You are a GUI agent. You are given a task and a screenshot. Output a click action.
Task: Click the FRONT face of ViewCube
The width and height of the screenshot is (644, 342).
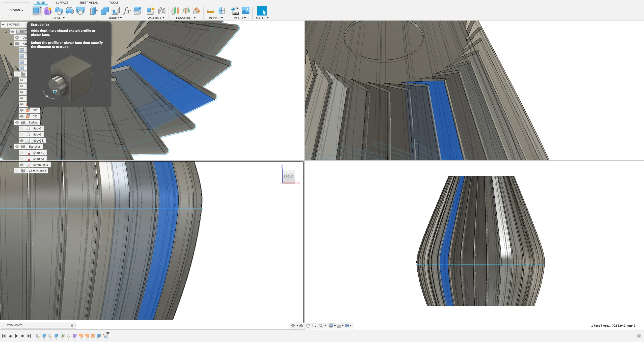(289, 177)
